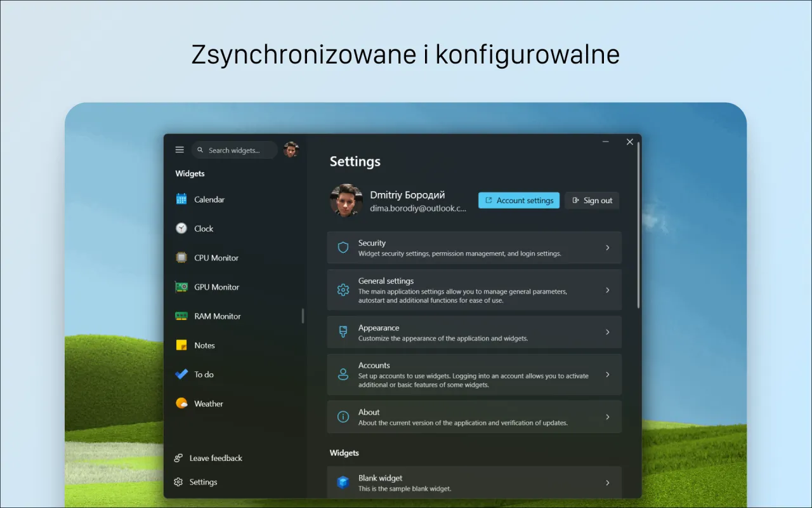Click the Search widgets input field
The height and width of the screenshot is (508, 812).
(x=234, y=150)
